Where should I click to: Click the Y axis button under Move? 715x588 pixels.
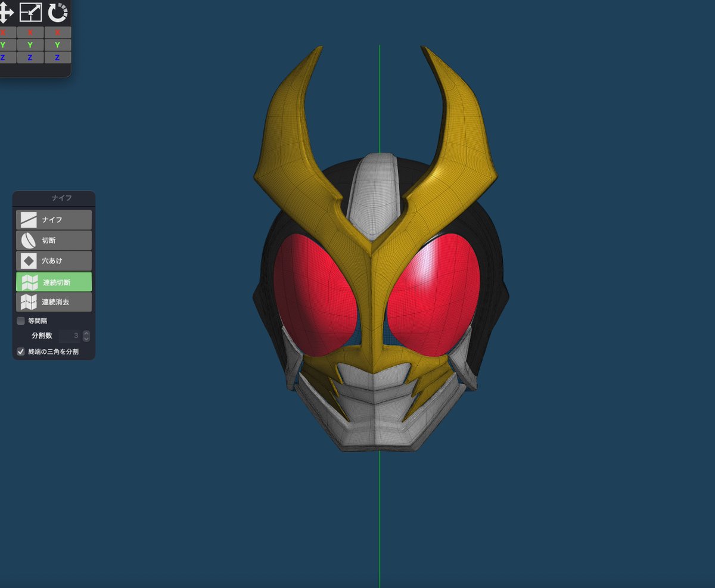[7, 45]
